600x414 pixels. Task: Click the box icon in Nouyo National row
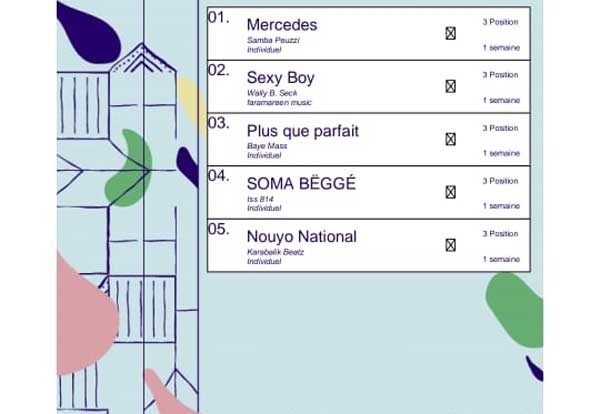450,245
